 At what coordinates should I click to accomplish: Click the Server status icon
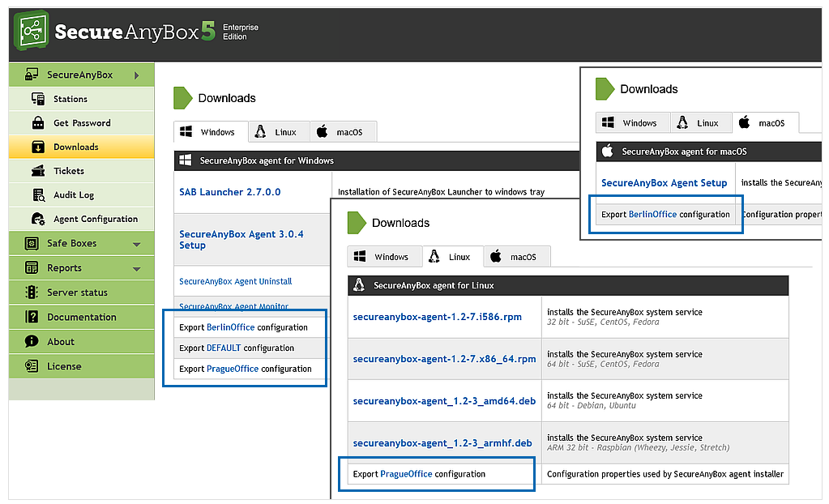click(32, 293)
